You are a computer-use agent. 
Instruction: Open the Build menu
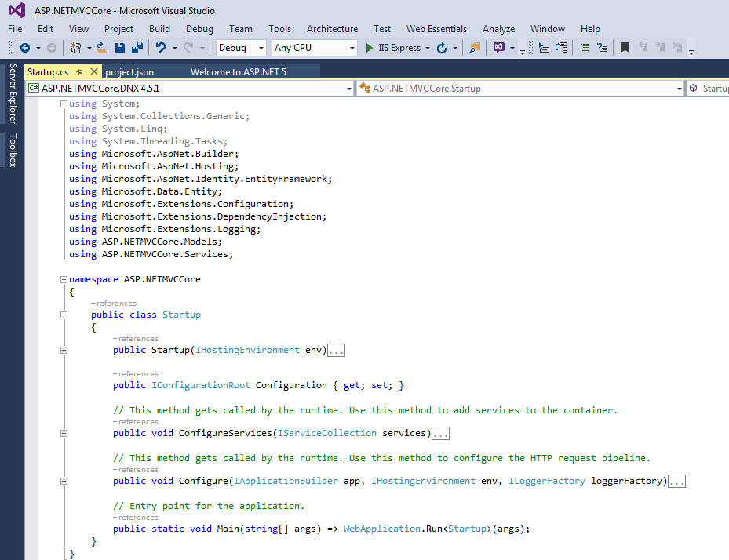pyautogui.click(x=159, y=29)
